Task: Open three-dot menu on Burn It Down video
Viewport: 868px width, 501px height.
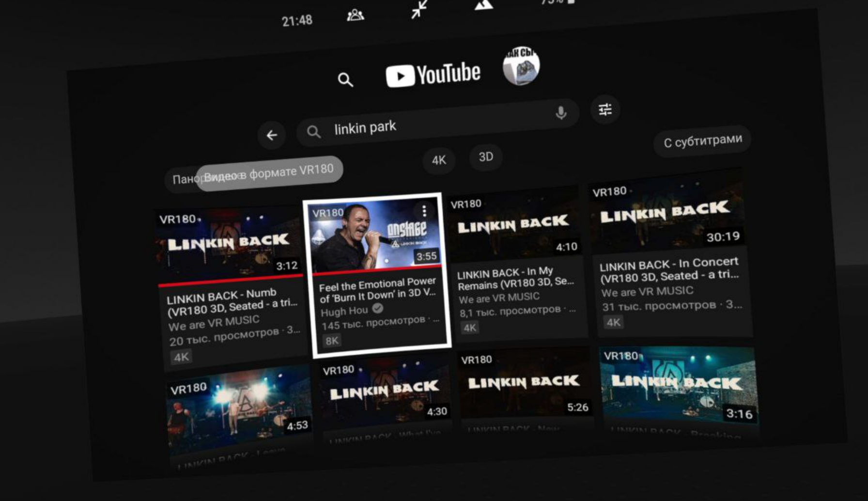Action: point(424,211)
